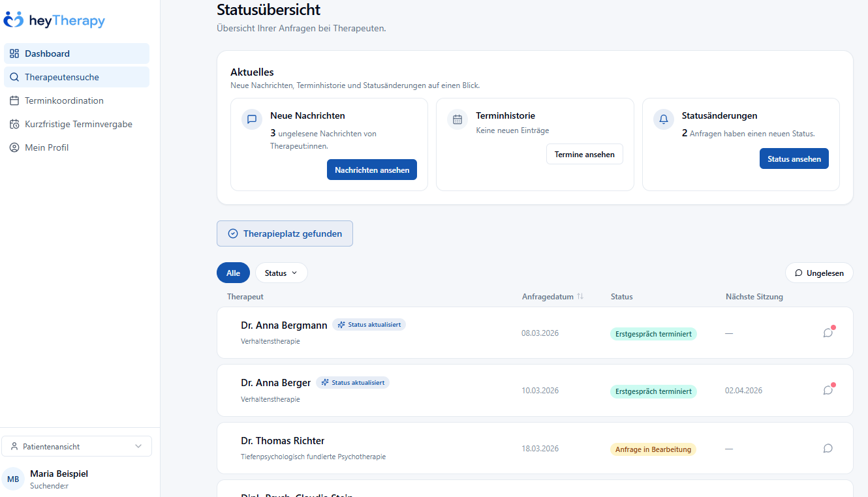This screenshot has width=868, height=497.
Task: Click Tiefenpsychologisch fundierte Psychotherapie text
Action: 313,457
